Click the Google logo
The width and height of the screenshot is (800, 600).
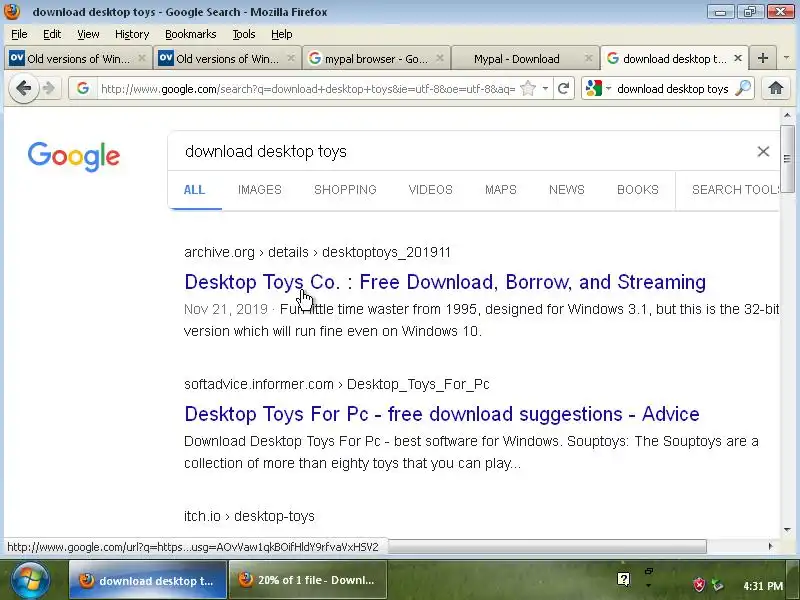click(74, 156)
